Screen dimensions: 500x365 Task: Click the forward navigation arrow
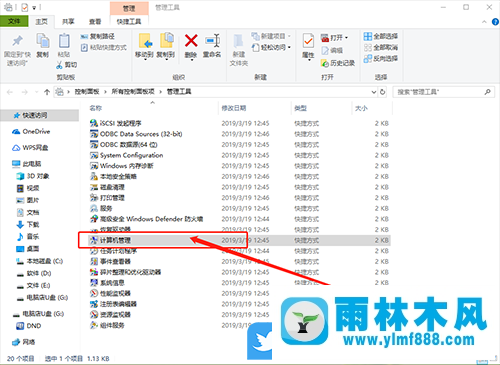click(x=25, y=92)
